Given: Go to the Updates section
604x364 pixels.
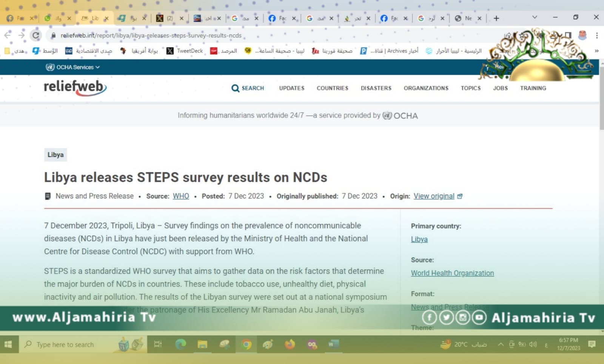Looking at the screenshot, I should 292,88.
